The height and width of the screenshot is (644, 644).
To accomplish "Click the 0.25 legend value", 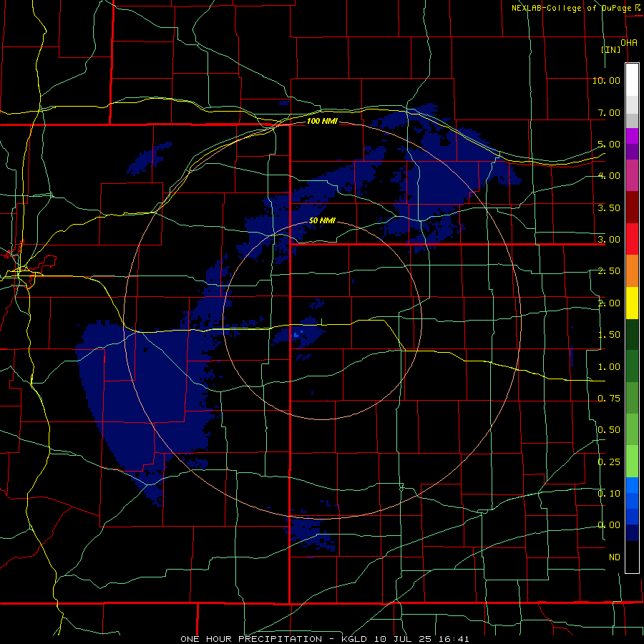I will point(609,462).
